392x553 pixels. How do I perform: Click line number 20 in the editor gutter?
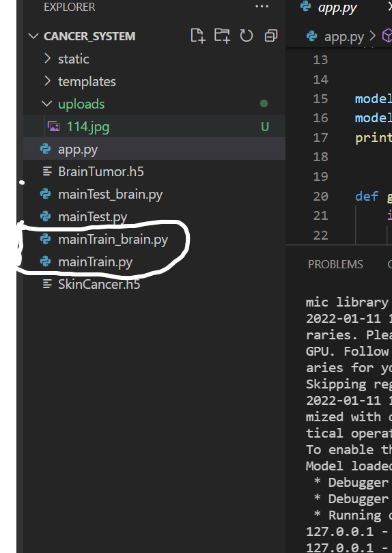click(x=320, y=196)
